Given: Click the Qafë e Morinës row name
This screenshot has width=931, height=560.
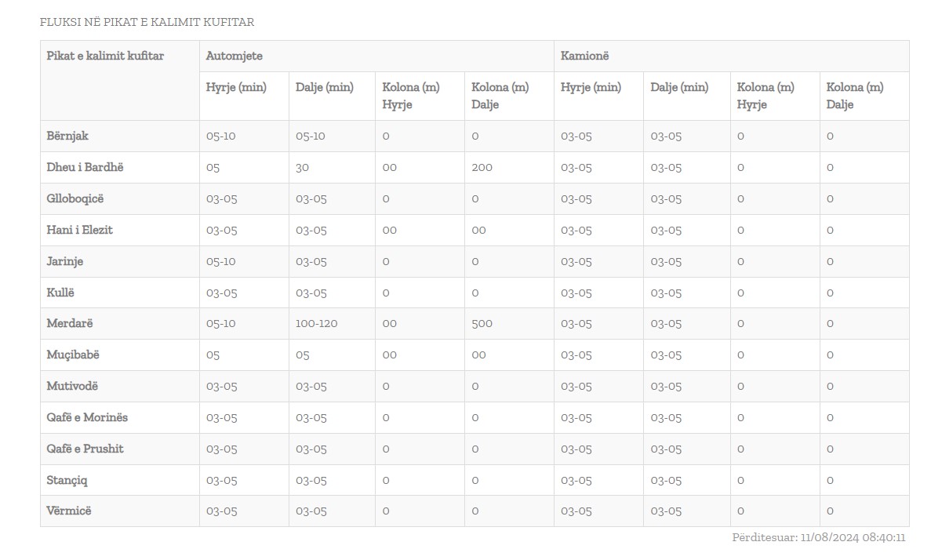Looking at the screenshot, I should tap(87, 417).
